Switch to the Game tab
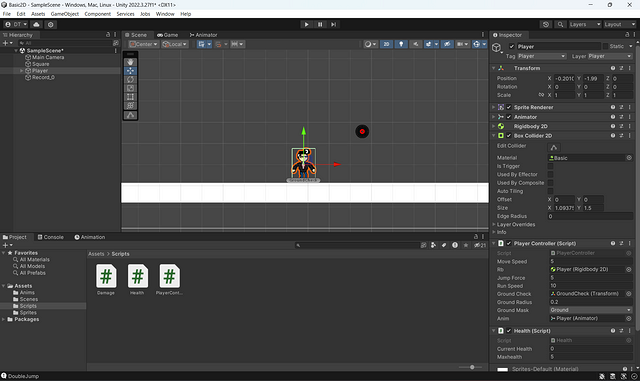640x381 pixels. tap(167, 35)
